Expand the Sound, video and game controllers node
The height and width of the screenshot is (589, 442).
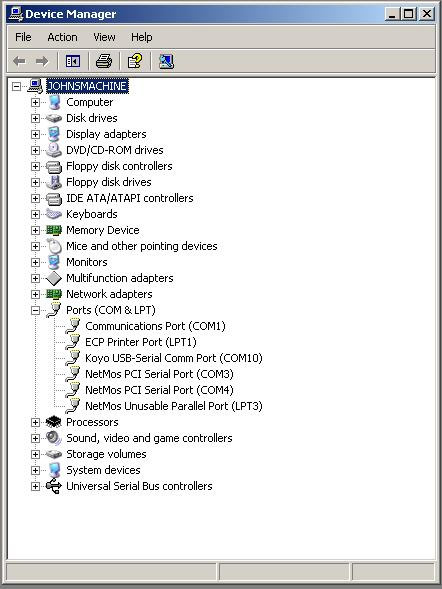pos(35,438)
